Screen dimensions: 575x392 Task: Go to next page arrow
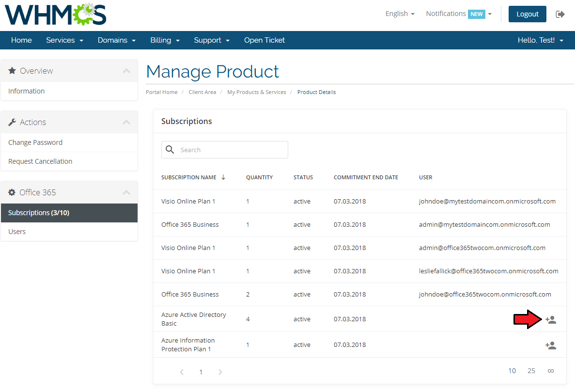[x=220, y=372]
